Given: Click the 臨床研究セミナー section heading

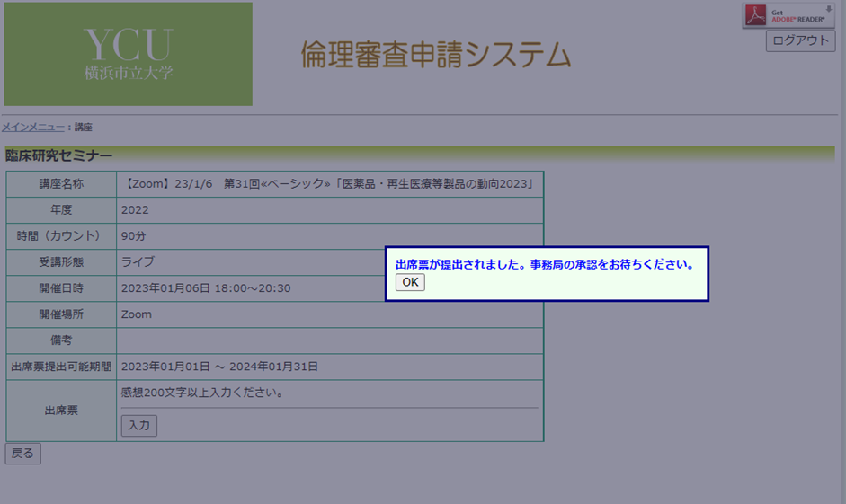Looking at the screenshot, I should coord(59,156).
